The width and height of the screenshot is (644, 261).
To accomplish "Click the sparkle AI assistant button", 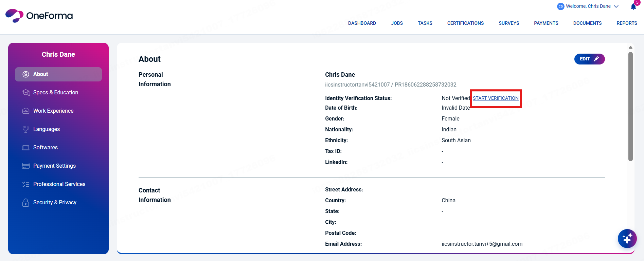I will point(627,239).
